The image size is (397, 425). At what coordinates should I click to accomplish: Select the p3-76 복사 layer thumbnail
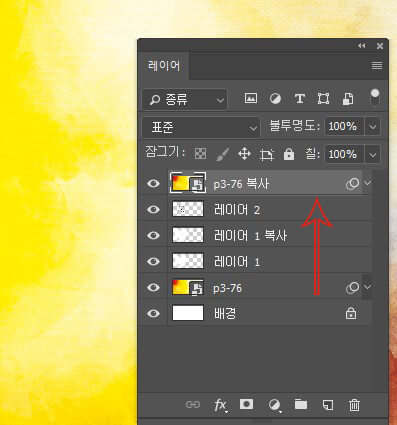(x=188, y=183)
